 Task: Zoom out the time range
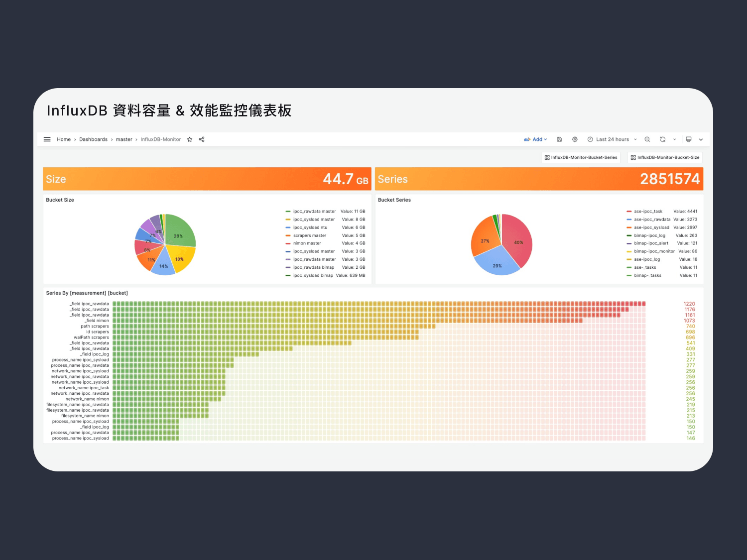coord(647,139)
